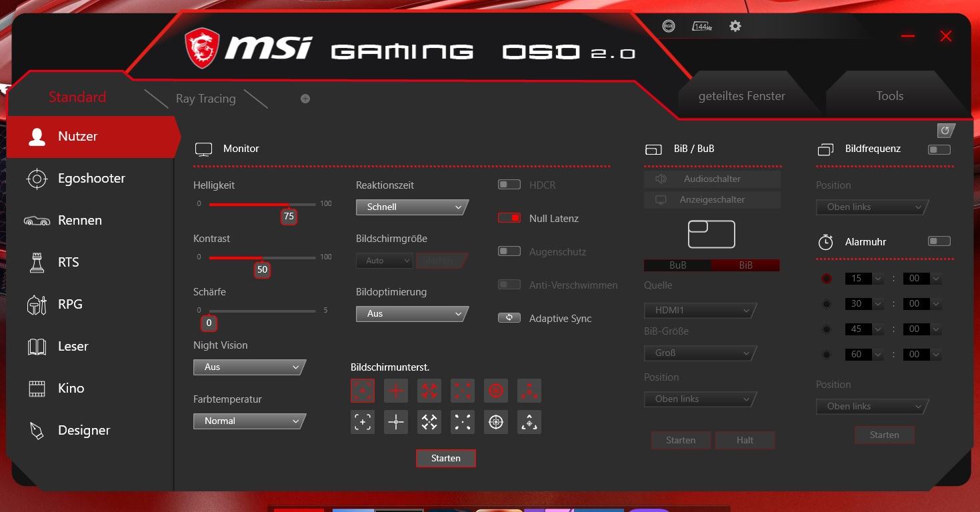Click the Rennen car sidebar icon
The height and width of the screenshot is (512, 980).
pos(37,221)
